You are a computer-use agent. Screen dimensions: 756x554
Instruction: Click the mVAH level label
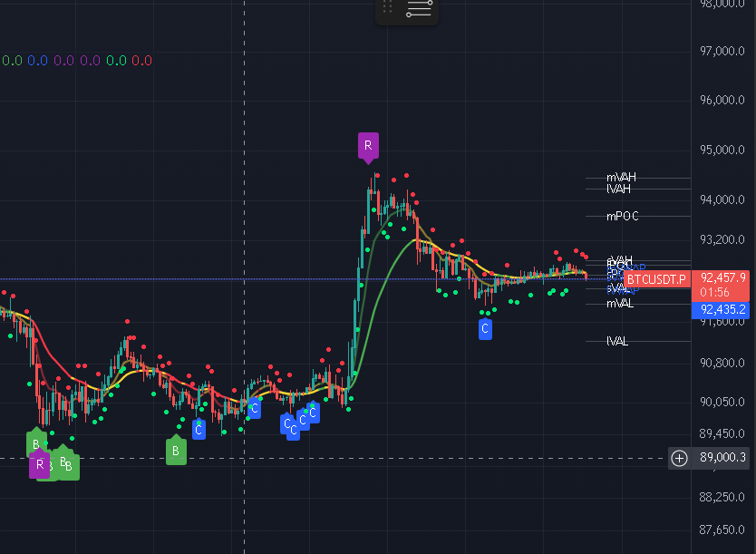tap(621, 177)
